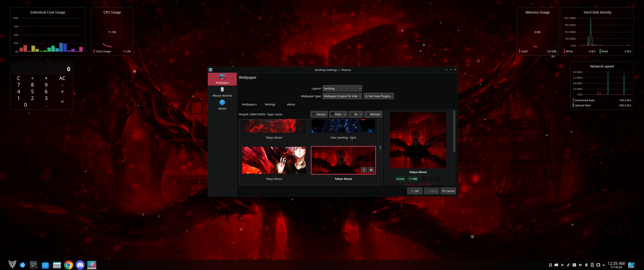Select Mouse Actions in the settings sidebar

pos(222,92)
